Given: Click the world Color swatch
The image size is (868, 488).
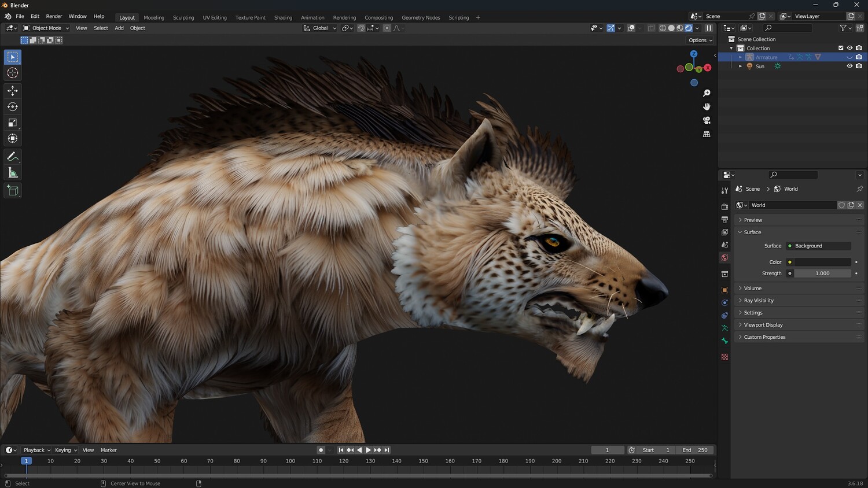Looking at the screenshot, I should pyautogui.click(x=822, y=262).
